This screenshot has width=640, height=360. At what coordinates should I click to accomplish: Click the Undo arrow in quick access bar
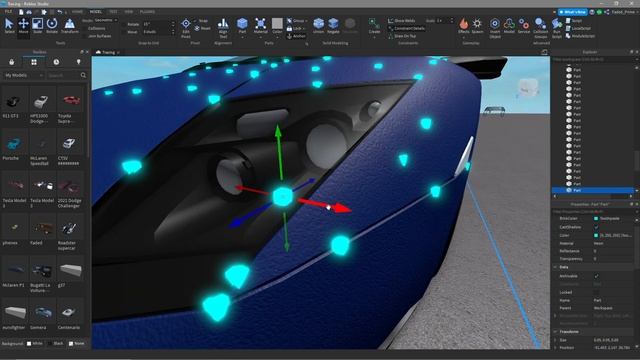coord(60,12)
